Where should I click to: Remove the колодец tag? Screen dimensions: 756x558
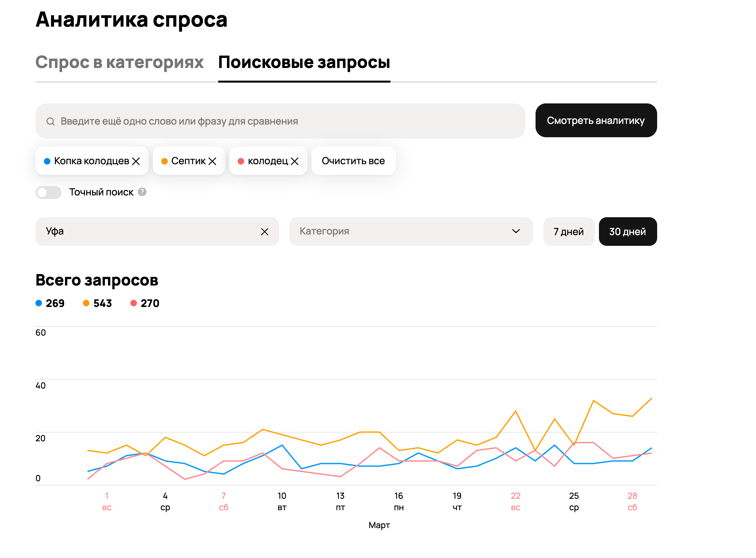point(295,161)
